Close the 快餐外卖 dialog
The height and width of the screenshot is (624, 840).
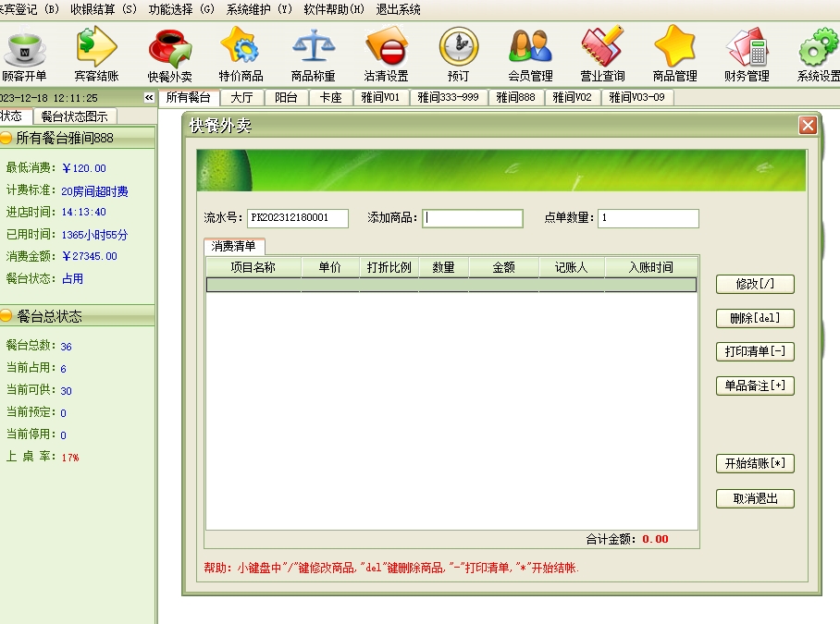pos(808,126)
